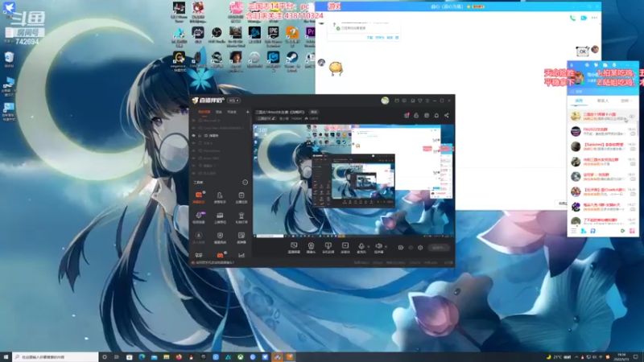The height and width of the screenshot is (362, 644).
Task: Open the shield tool in toolbox third row
Action: click(x=220, y=237)
